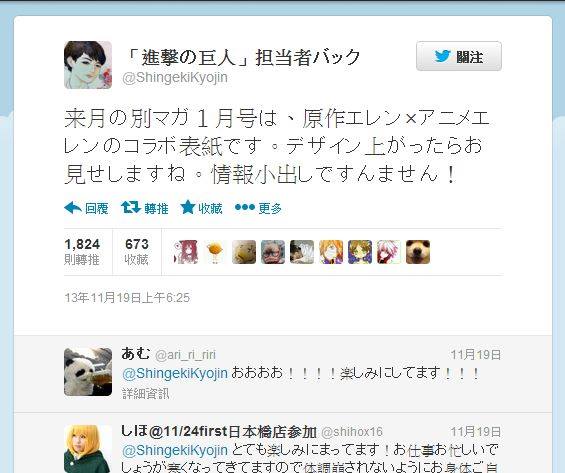Expand the 更多 more options menu
Screen dimensions: 565x473
(258, 208)
